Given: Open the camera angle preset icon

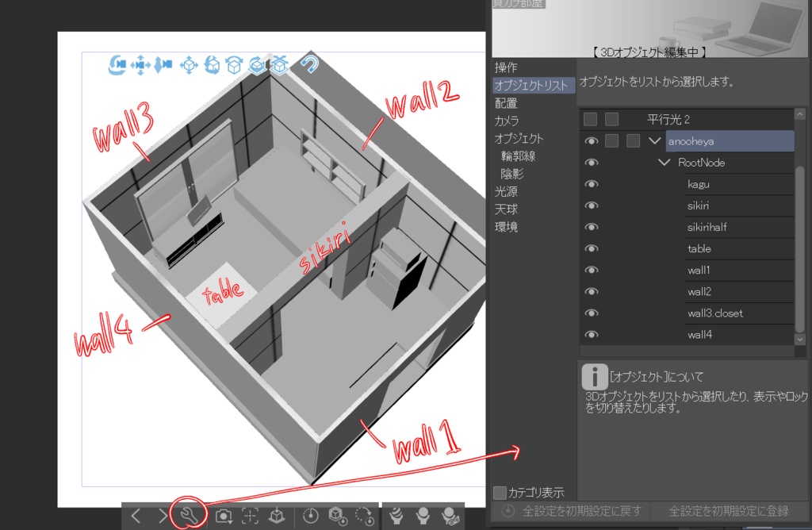Looking at the screenshot, I should tap(224, 516).
